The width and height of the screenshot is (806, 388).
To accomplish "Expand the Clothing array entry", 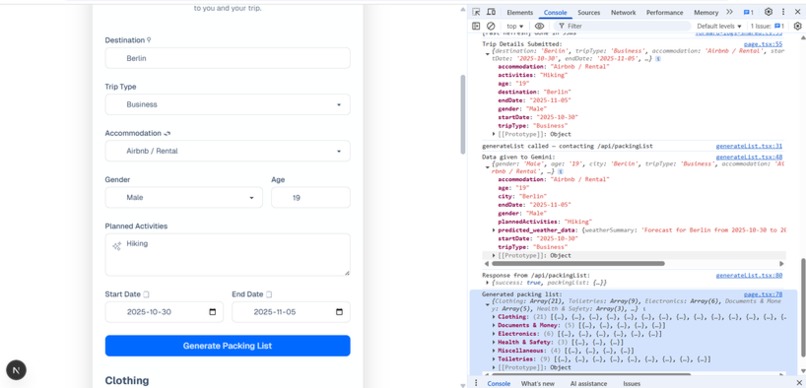I will (x=494, y=317).
